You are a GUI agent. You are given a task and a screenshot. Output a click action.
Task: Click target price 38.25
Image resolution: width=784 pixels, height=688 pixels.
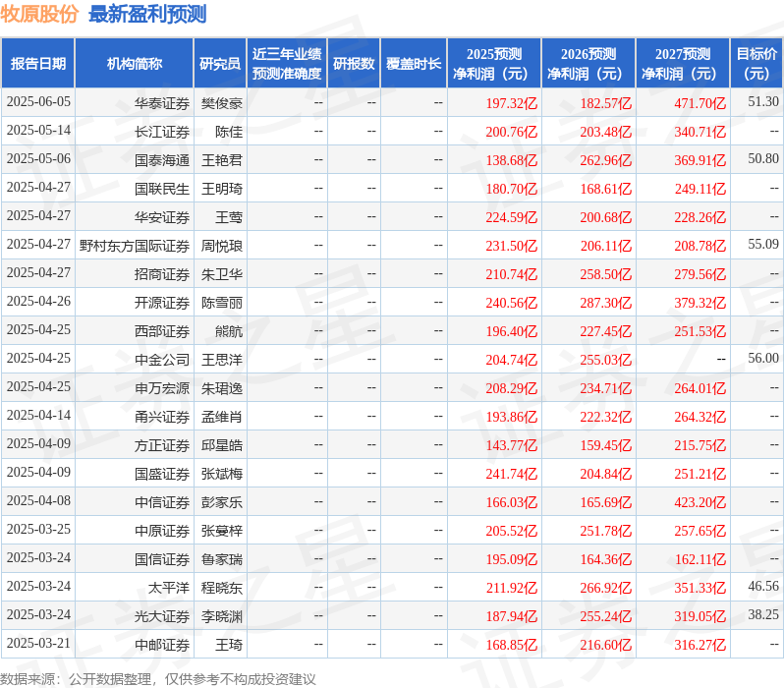point(763,614)
